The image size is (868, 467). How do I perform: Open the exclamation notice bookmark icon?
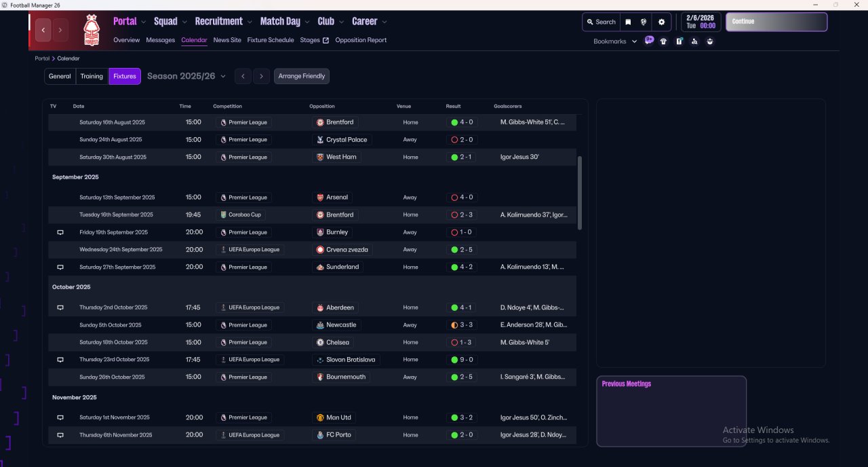[x=679, y=41]
